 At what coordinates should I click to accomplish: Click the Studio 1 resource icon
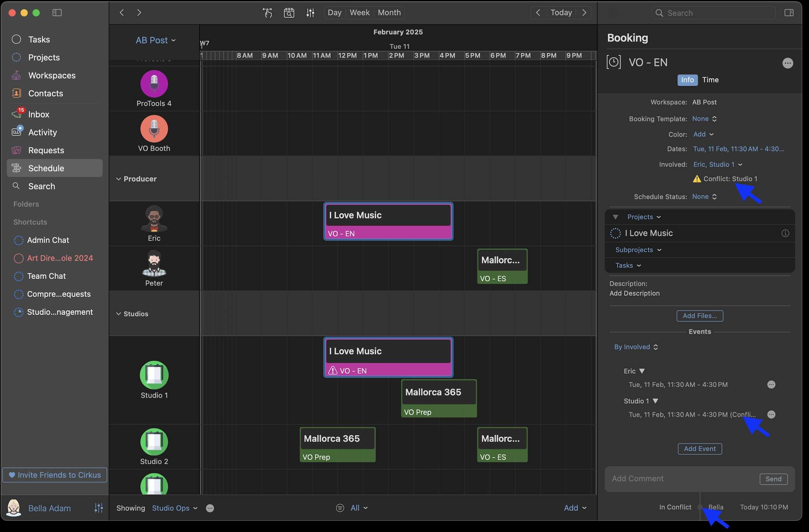(154, 375)
